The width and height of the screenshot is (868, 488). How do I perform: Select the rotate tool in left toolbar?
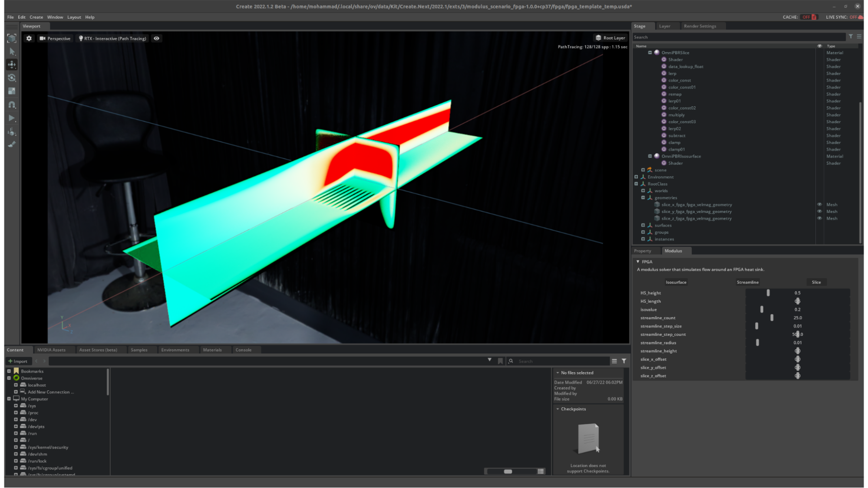[12, 78]
